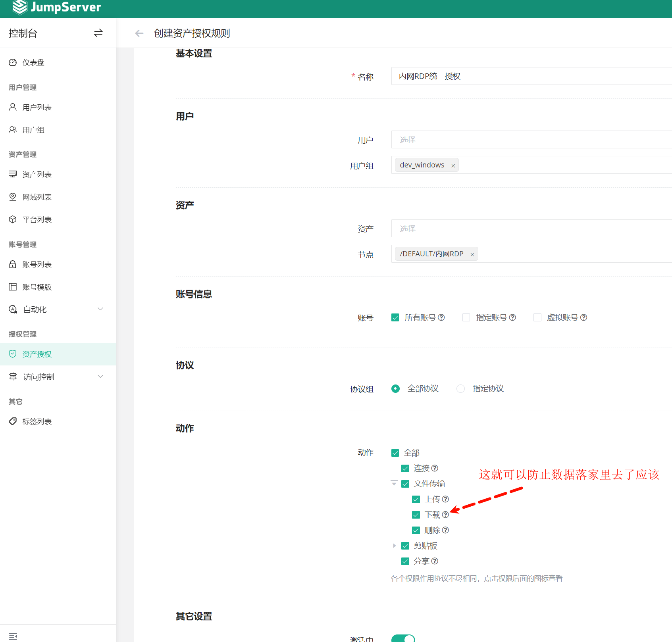672x642 pixels.
Task: Click the help icon beside 下载
Action: coord(445,515)
